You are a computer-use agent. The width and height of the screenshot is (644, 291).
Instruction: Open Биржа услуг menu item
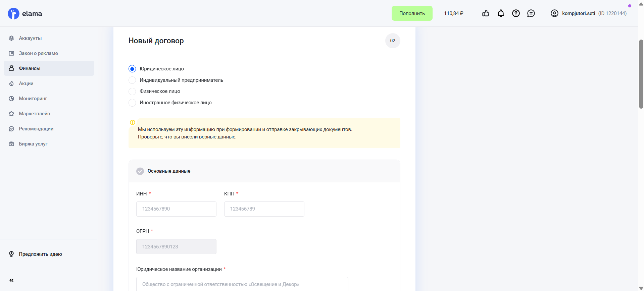coord(49,144)
